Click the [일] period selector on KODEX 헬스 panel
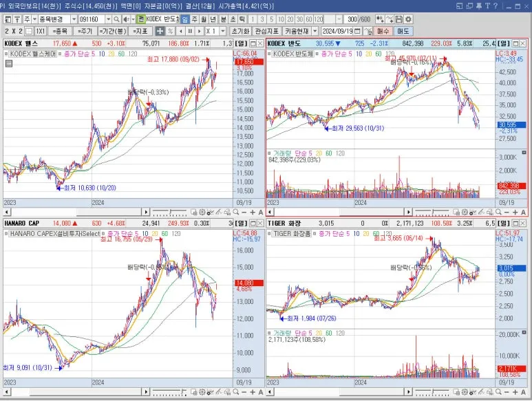532x401 pixels. 241,44
